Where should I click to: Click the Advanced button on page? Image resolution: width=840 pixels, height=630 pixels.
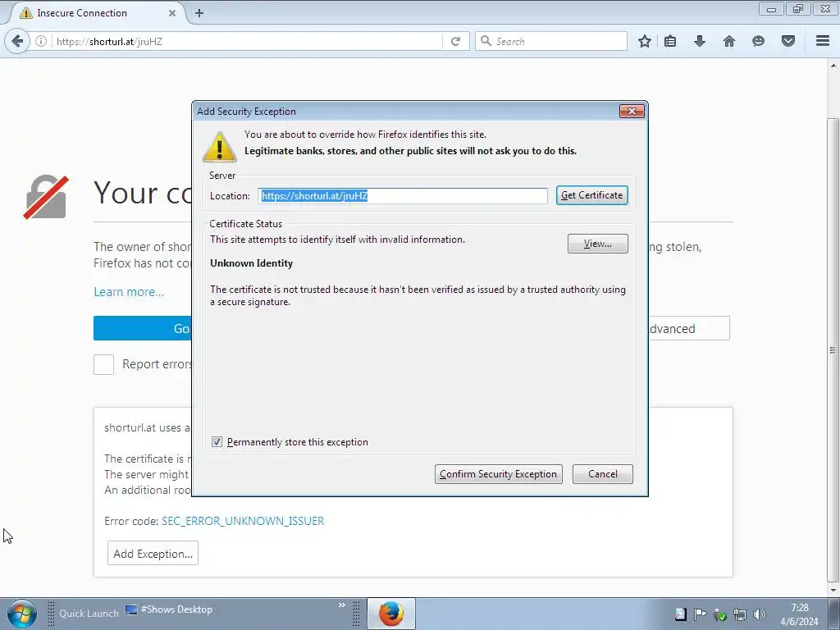click(688, 328)
